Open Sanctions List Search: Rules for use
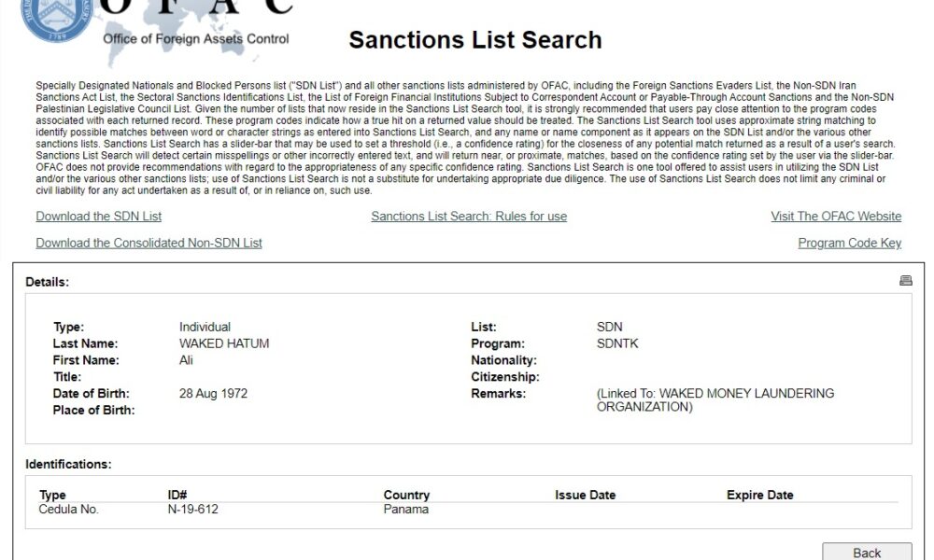Screen dimensions: 934x560 [x=469, y=216]
